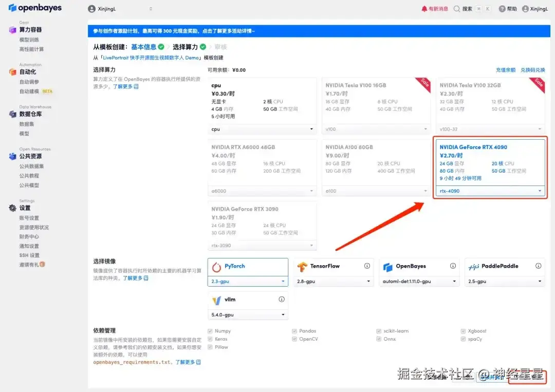The image size is (555, 392).
Task: Open the 算力容器 section icon
Action: (x=13, y=30)
